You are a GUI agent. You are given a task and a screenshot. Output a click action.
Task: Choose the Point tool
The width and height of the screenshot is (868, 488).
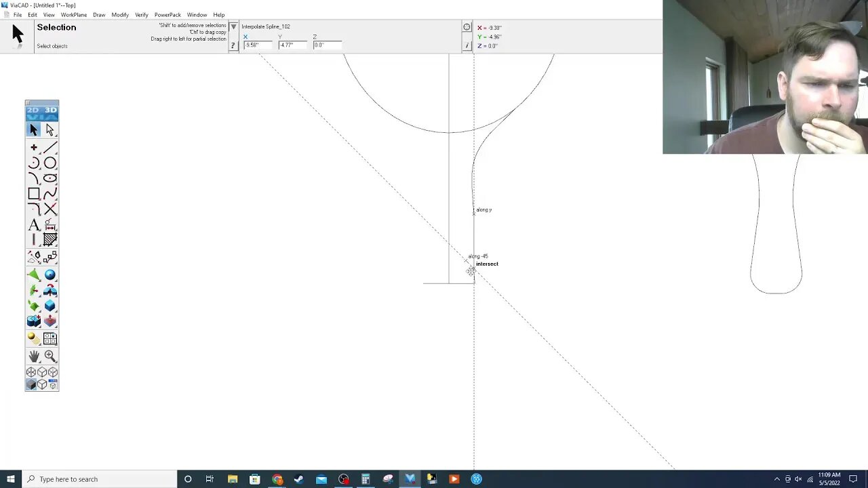tap(34, 148)
